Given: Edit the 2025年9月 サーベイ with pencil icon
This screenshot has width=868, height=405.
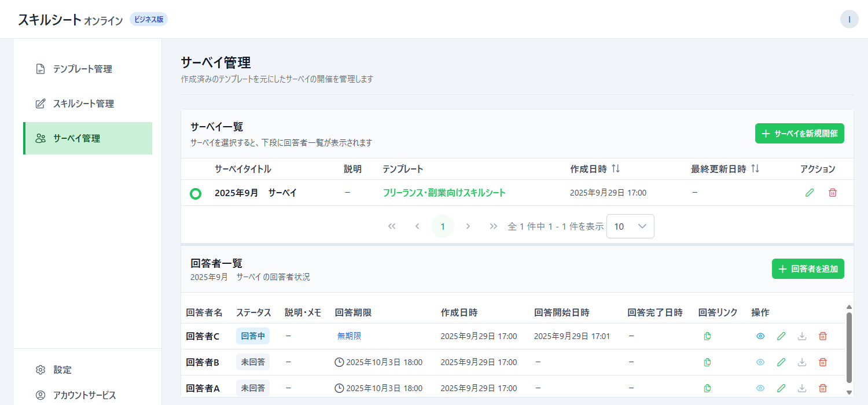Looking at the screenshot, I should tap(810, 193).
